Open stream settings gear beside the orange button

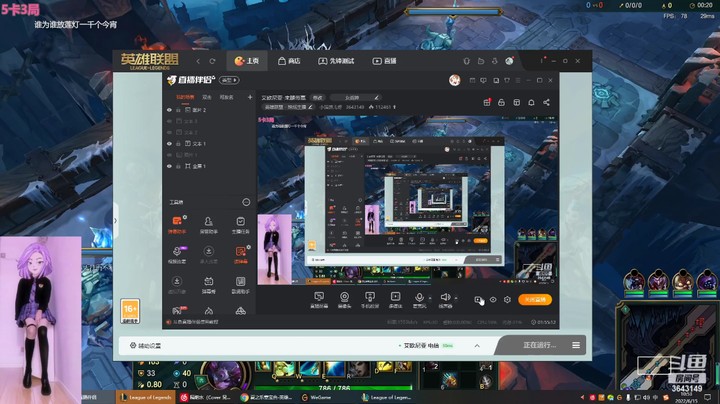[507, 300]
